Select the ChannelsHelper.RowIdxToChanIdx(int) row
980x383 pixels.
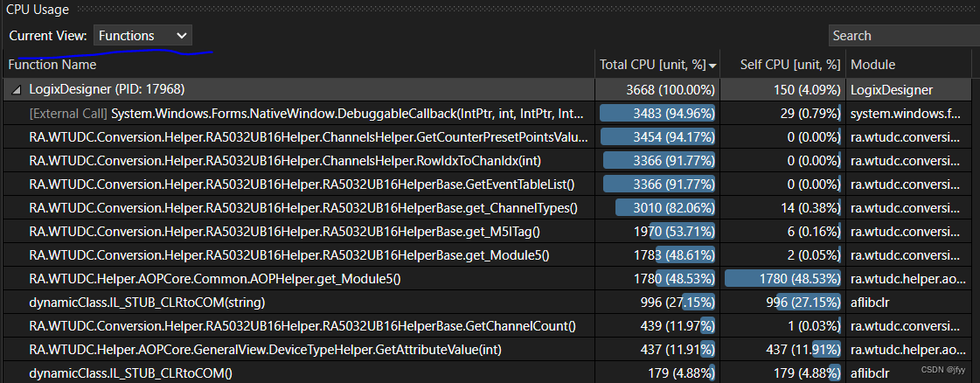click(x=490, y=161)
